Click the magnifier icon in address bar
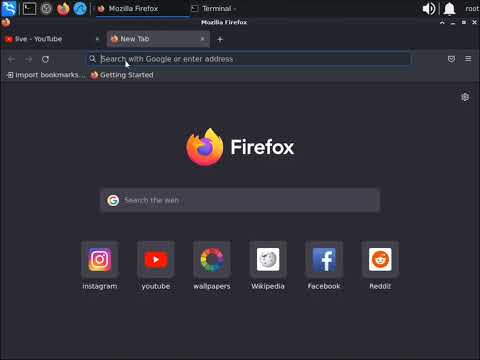 [x=92, y=59]
